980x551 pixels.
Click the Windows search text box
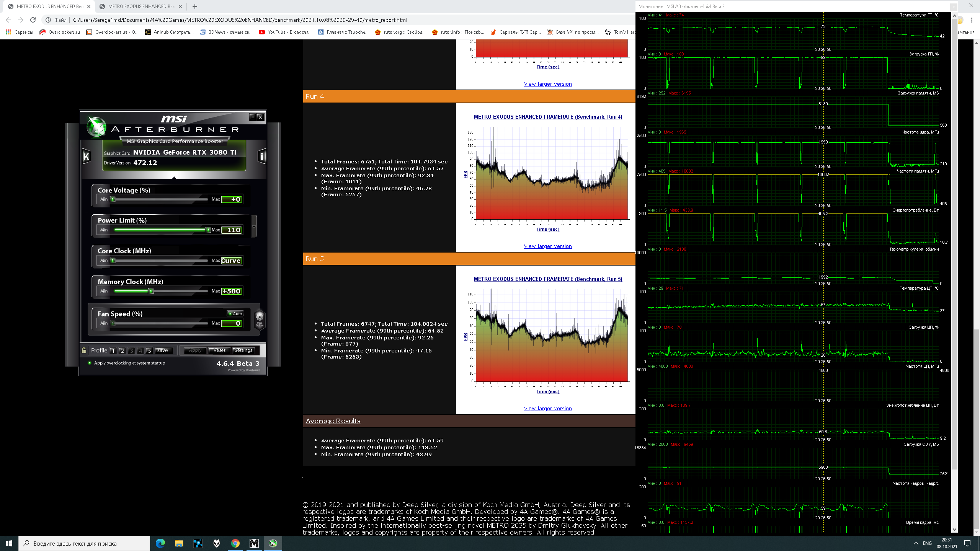pyautogui.click(x=84, y=543)
